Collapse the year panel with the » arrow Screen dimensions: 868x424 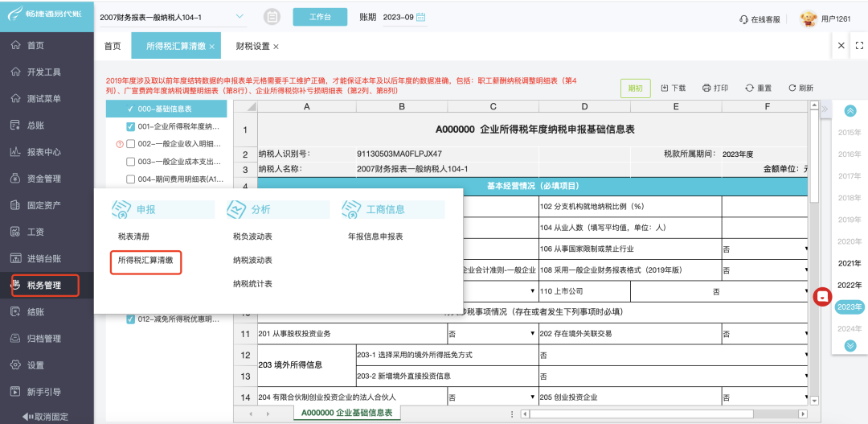pyautogui.click(x=825, y=109)
